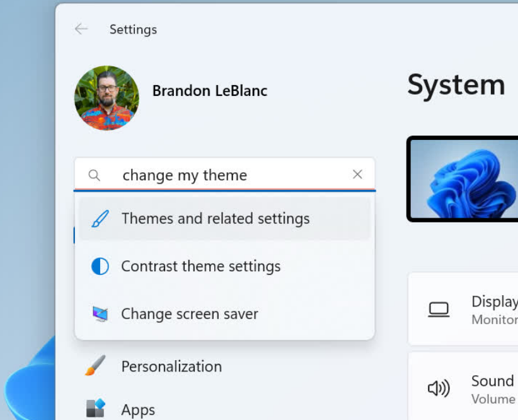Select the Brandon LeBlanc account name
The height and width of the screenshot is (420, 518).
point(210,91)
